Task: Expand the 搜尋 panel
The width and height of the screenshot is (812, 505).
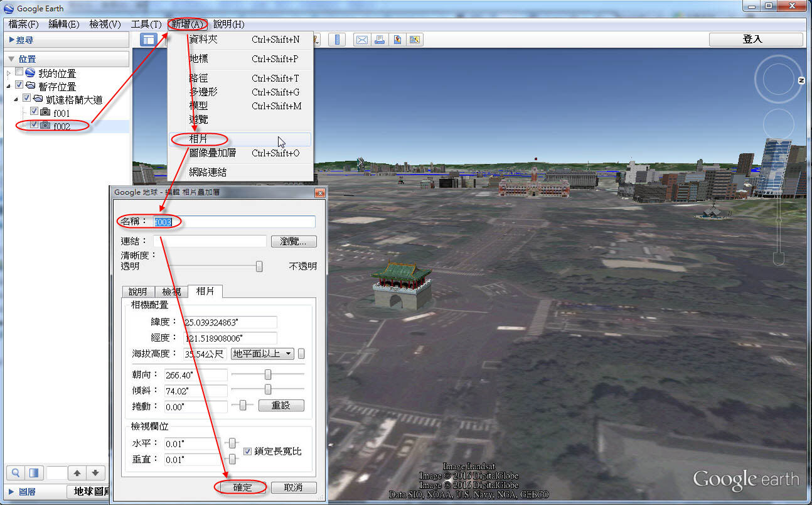Action: coord(12,40)
